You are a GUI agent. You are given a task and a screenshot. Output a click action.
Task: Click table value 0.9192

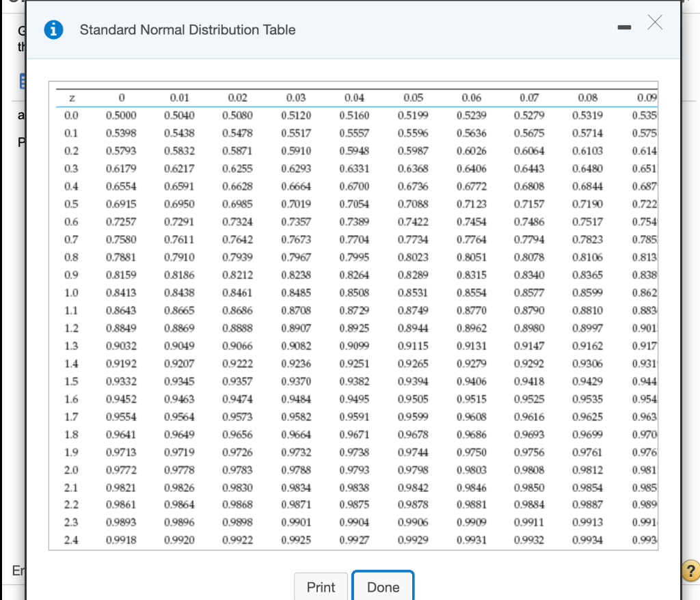121,364
